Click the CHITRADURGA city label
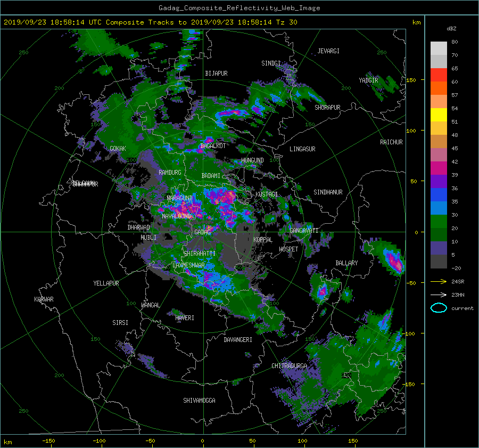479x448 pixels. 290,366
